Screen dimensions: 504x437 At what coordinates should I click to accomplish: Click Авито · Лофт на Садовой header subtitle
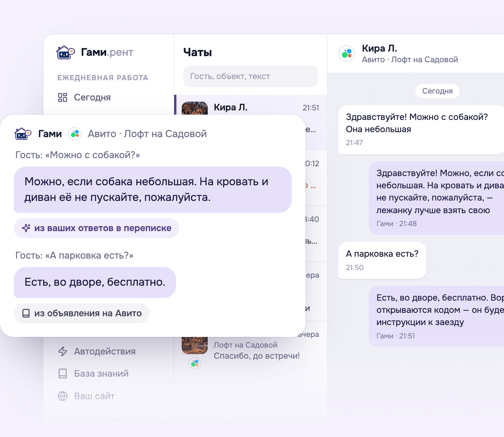point(410,60)
